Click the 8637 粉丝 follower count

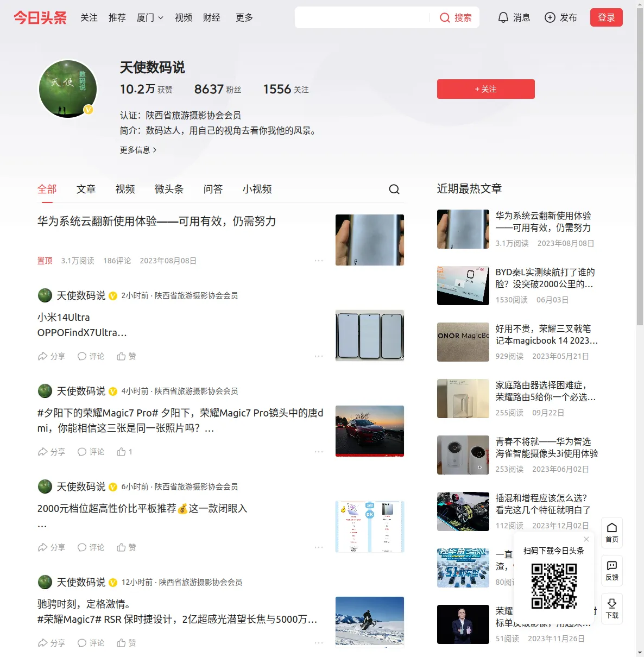218,89
